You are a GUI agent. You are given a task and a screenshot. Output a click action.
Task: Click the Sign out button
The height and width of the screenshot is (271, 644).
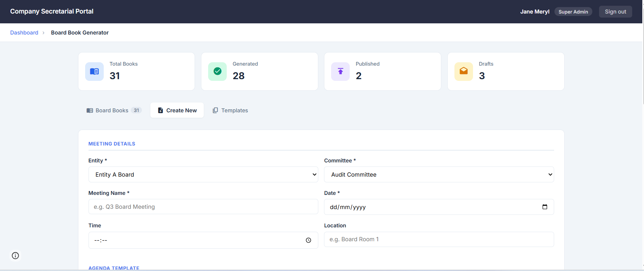[615, 12]
